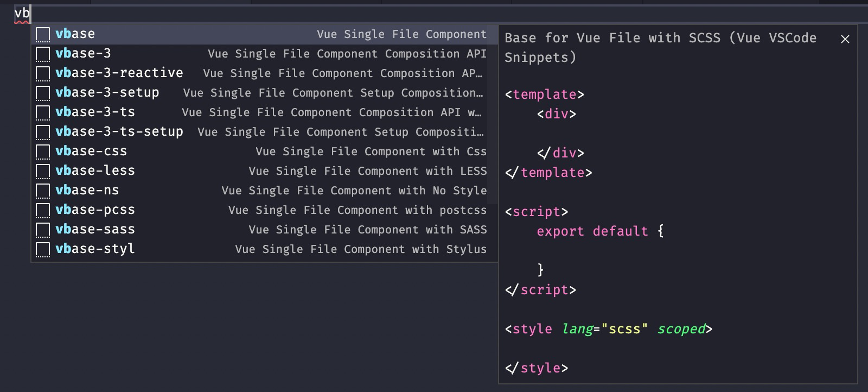Close the snippet documentation panel
Viewport: 868px width, 392px height.
[x=845, y=39]
